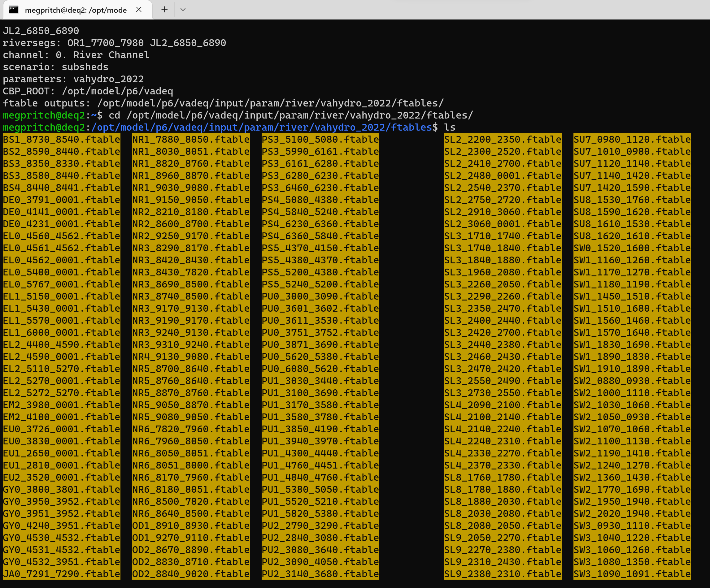Image resolution: width=710 pixels, height=588 pixels.
Task: Select the SW3_1090_1091.ftable filename
Action: click(x=632, y=574)
